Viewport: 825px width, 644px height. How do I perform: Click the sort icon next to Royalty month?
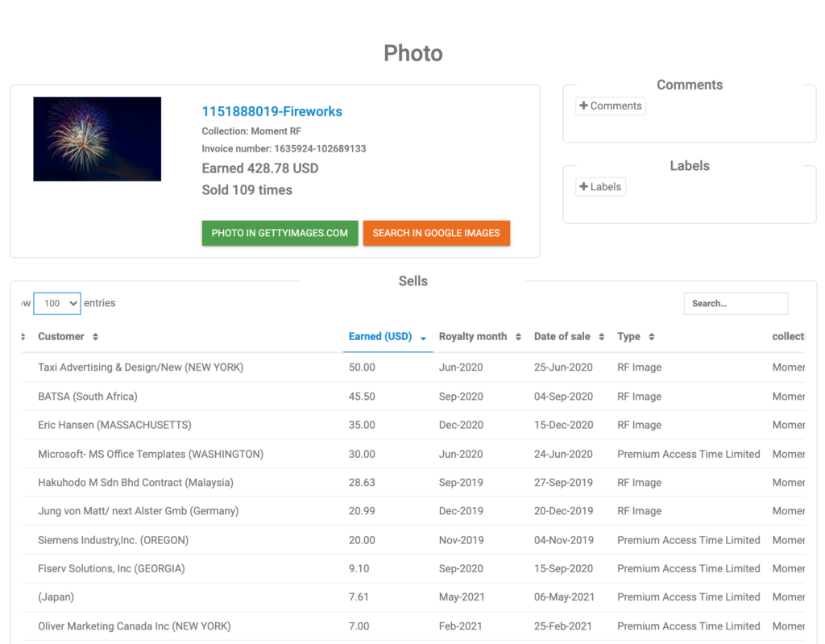pos(518,337)
